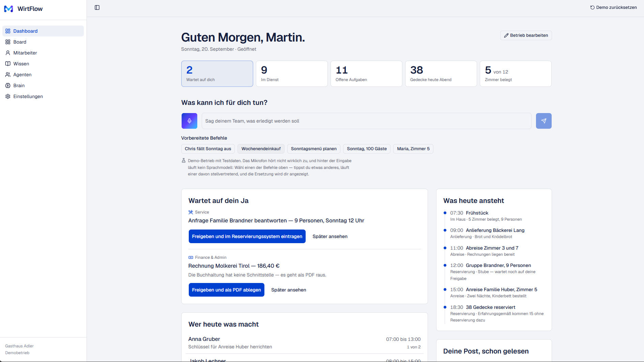Click the Einstellungen gear icon
The width and height of the screenshot is (644, 362).
click(x=8, y=96)
